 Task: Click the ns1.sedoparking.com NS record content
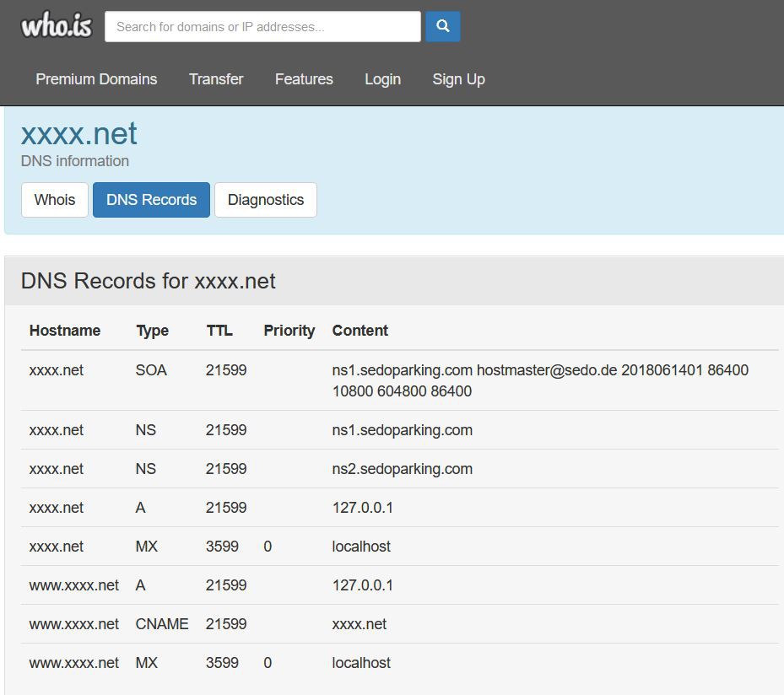click(402, 430)
